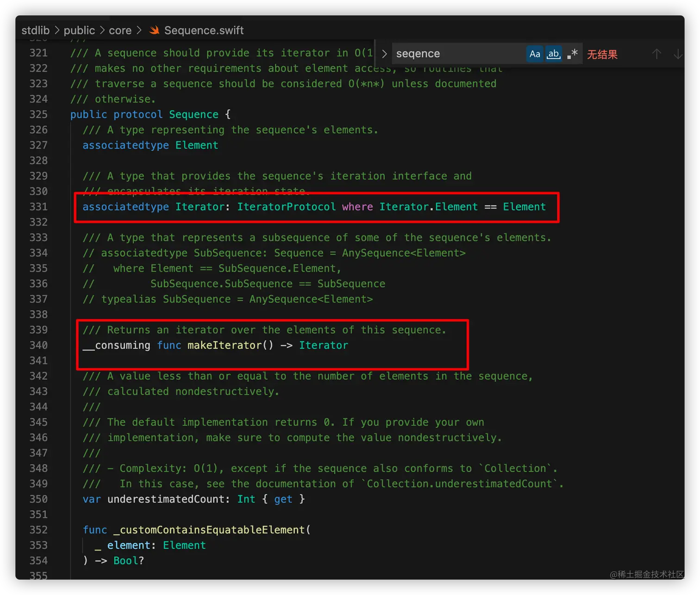Click line number 331 in the gutter
Viewport: 700px width, 595px height.
click(x=38, y=207)
